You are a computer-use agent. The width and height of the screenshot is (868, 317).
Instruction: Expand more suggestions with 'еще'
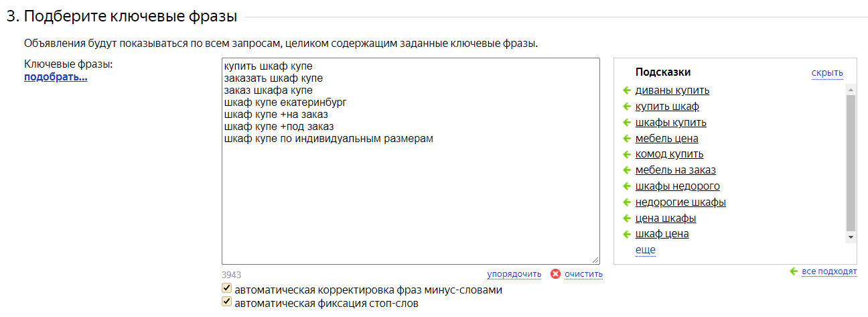point(645,250)
